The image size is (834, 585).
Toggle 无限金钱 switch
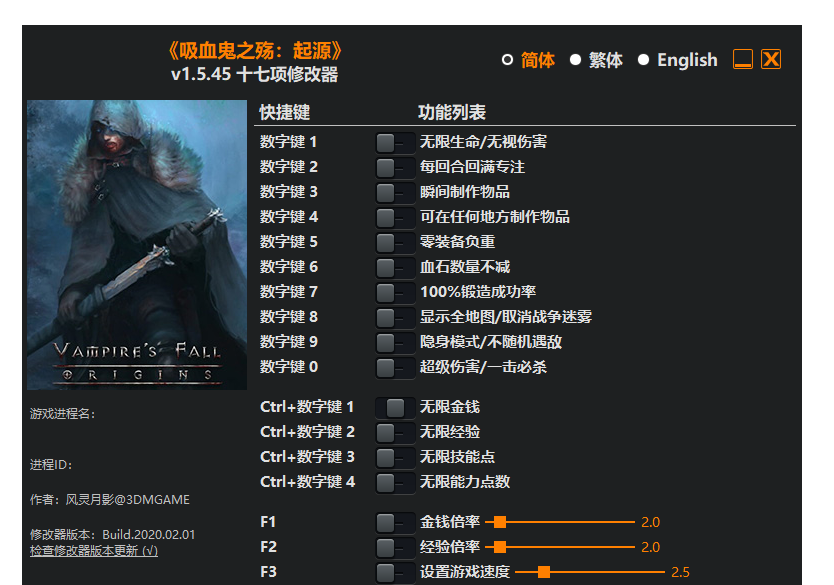tap(395, 408)
